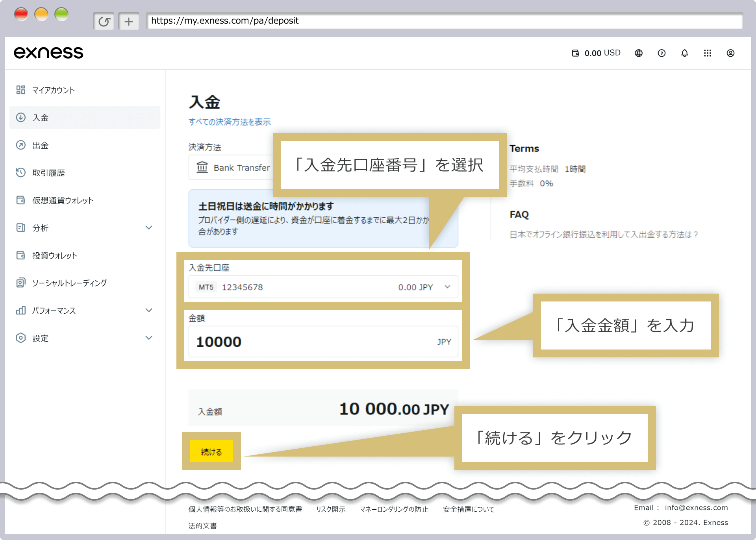This screenshot has height=540, width=756.
Task: Click the 仮想通貨ウォレット wallet icon
Action: [21, 200]
